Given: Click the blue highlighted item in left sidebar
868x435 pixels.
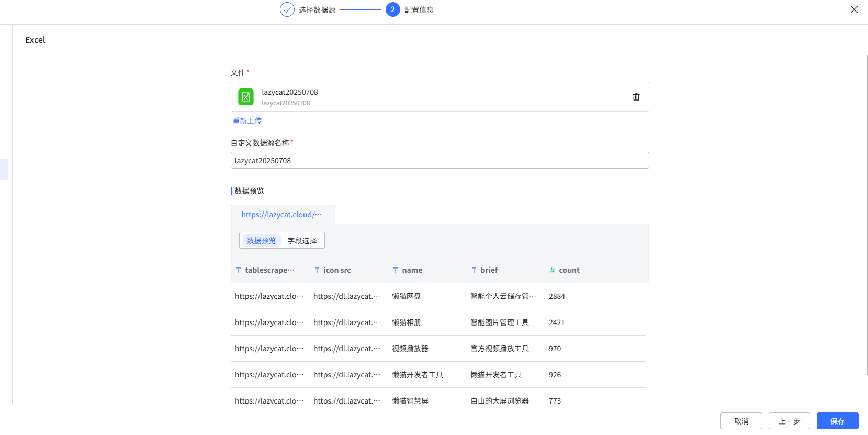Looking at the screenshot, I should pos(4,169).
